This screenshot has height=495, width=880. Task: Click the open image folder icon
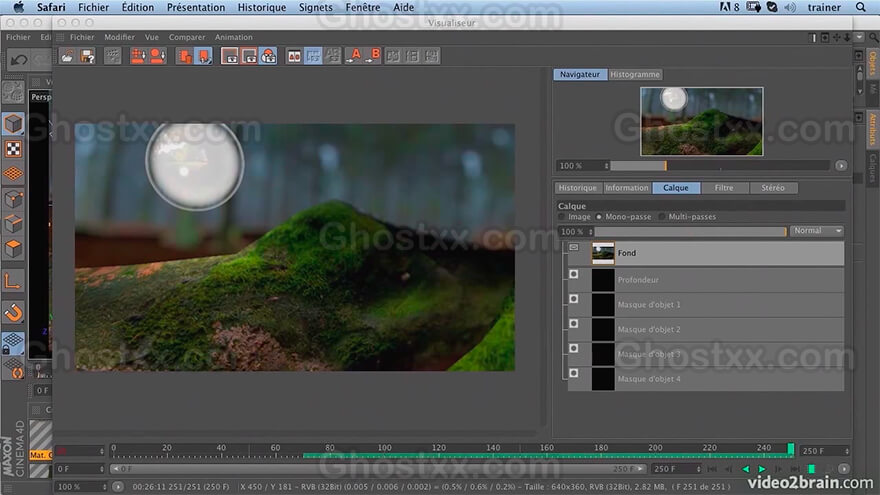[67, 56]
